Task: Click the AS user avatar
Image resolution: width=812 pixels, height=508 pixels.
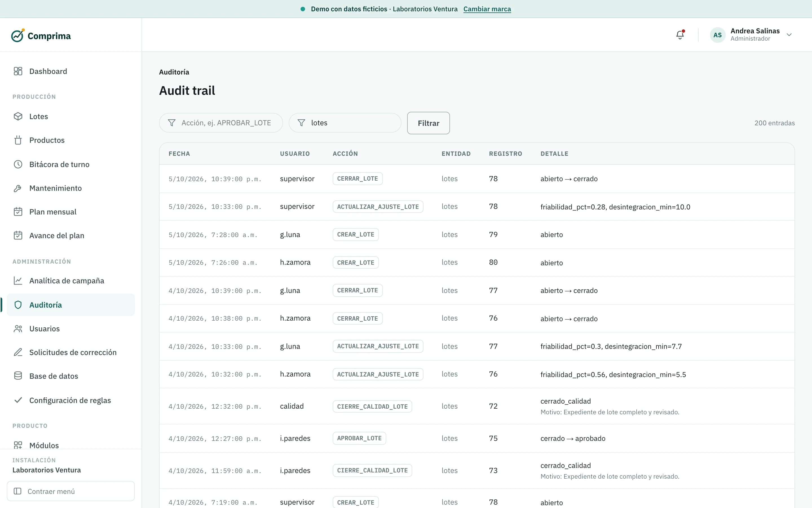Action: pyautogui.click(x=717, y=35)
